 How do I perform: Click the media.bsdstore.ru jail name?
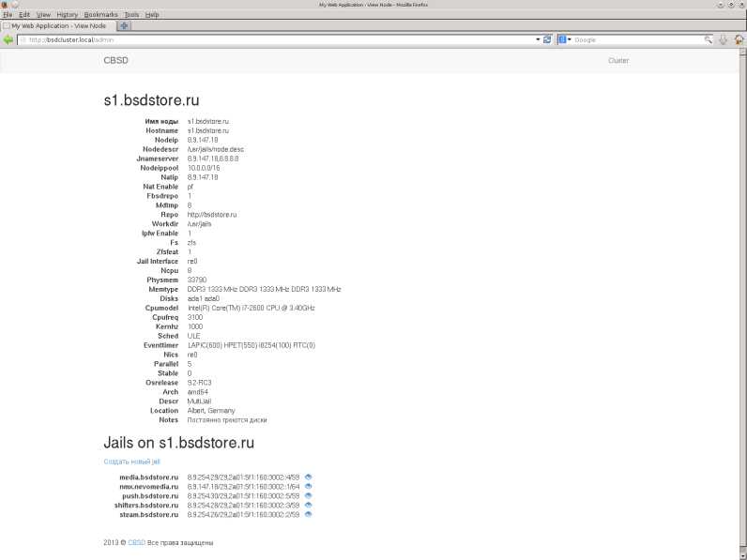pyautogui.click(x=148, y=477)
